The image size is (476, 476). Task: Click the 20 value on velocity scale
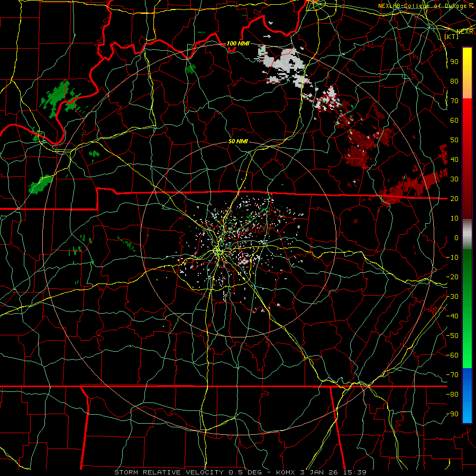tap(454, 198)
